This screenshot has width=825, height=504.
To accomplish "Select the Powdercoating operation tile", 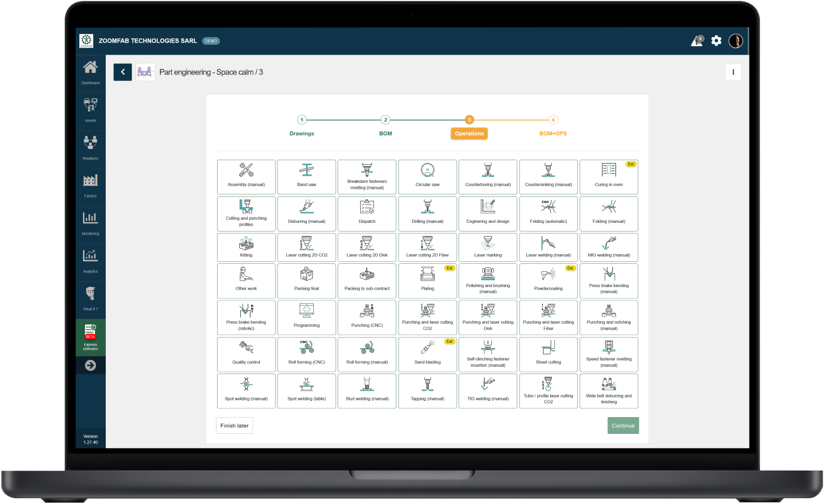I will [x=548, y=281].
